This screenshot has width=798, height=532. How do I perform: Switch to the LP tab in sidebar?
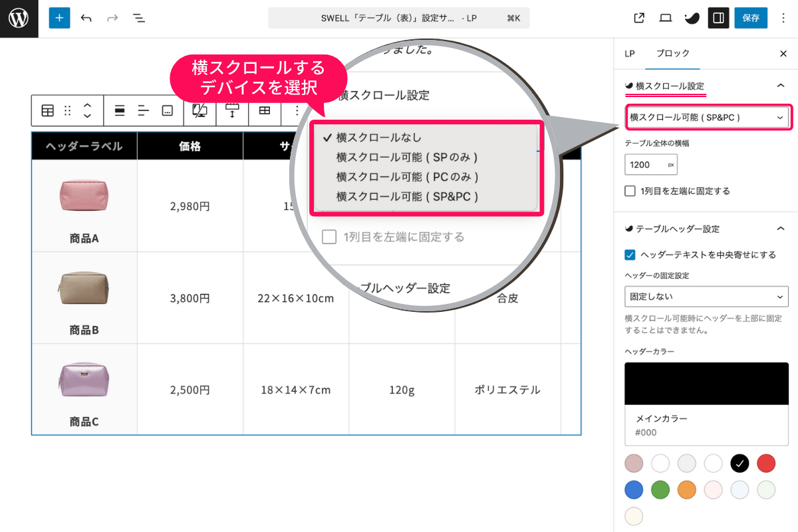629,53
